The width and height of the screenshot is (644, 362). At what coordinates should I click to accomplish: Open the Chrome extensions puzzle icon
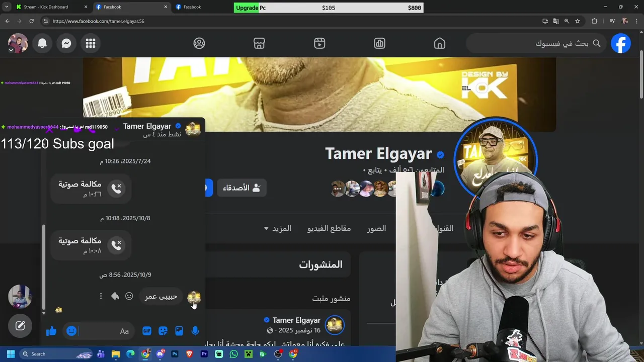595,21
